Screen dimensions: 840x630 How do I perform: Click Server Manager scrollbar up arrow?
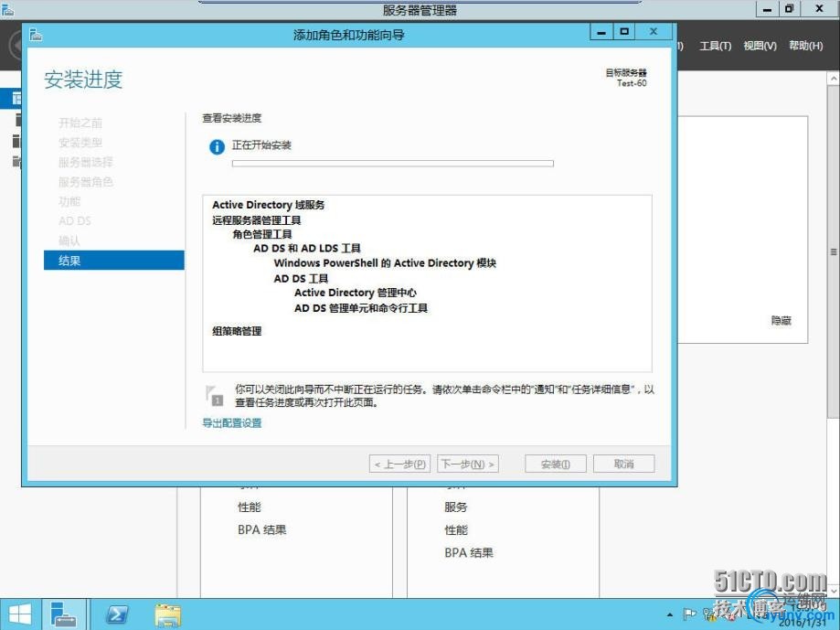834,79
